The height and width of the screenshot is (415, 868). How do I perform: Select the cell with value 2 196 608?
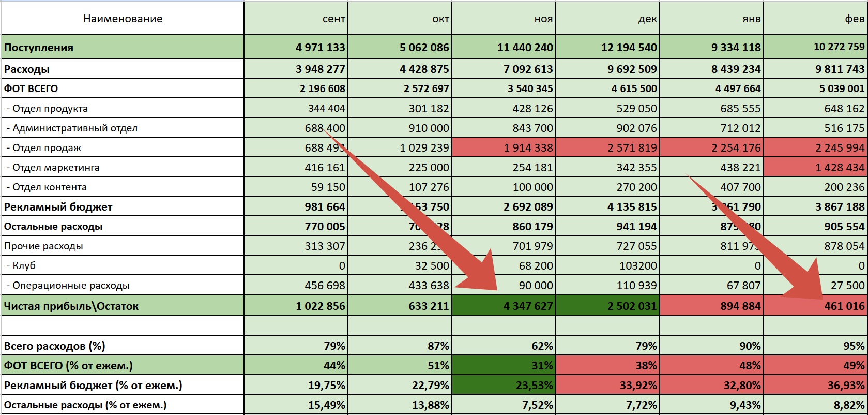click(x=296, y=88)
